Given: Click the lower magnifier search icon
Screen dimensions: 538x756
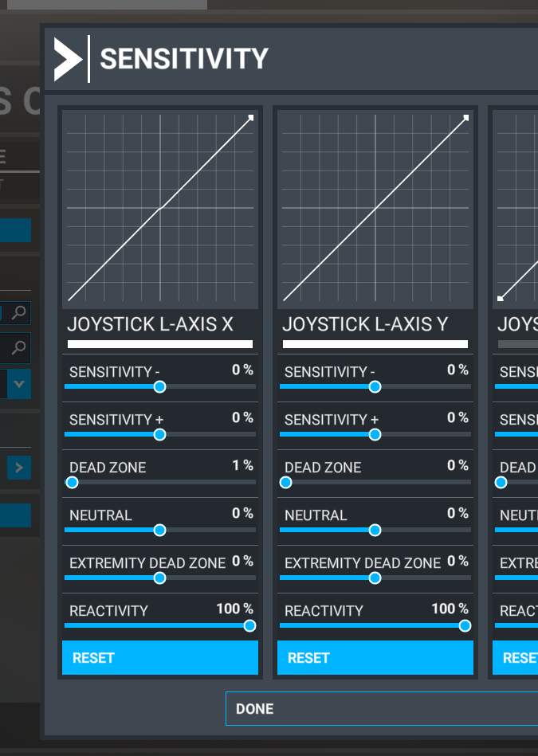Looking at the screenshot, I should [19, 347].
